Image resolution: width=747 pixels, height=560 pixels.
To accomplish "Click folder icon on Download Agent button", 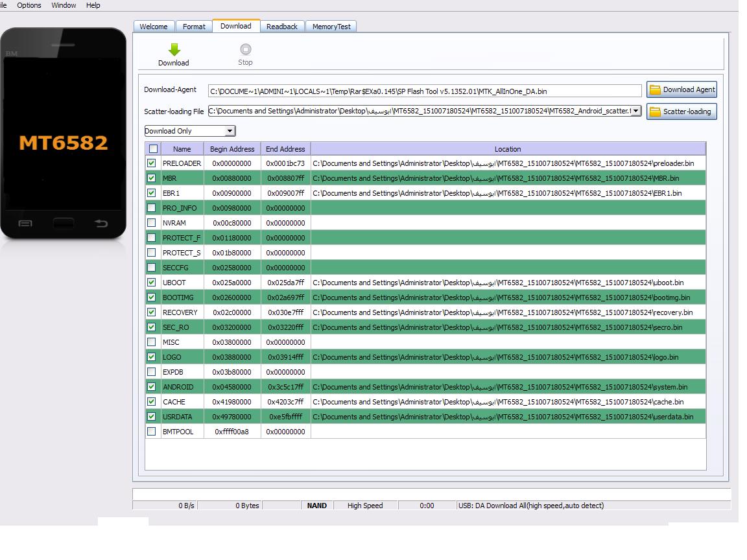I will (655, 89).
